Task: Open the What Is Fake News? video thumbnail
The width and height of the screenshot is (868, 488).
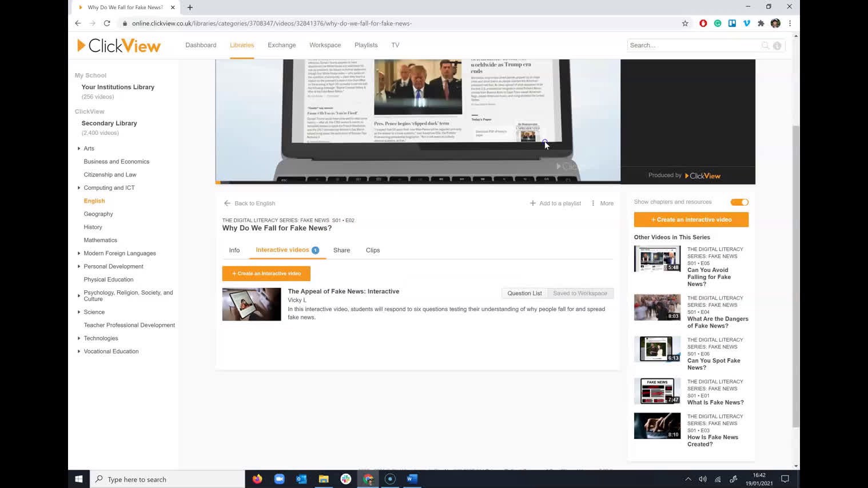Action: 656,391
